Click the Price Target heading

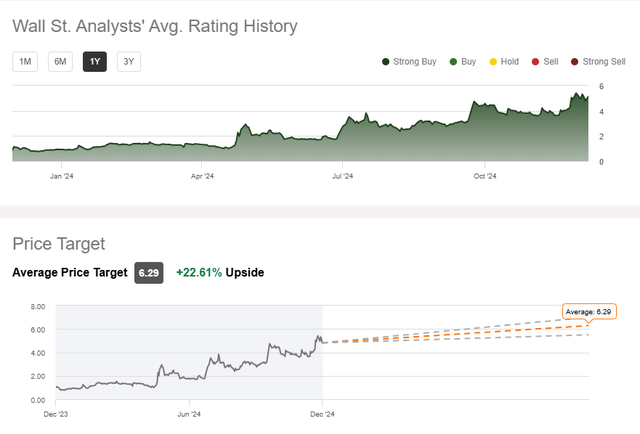[59, 243]
